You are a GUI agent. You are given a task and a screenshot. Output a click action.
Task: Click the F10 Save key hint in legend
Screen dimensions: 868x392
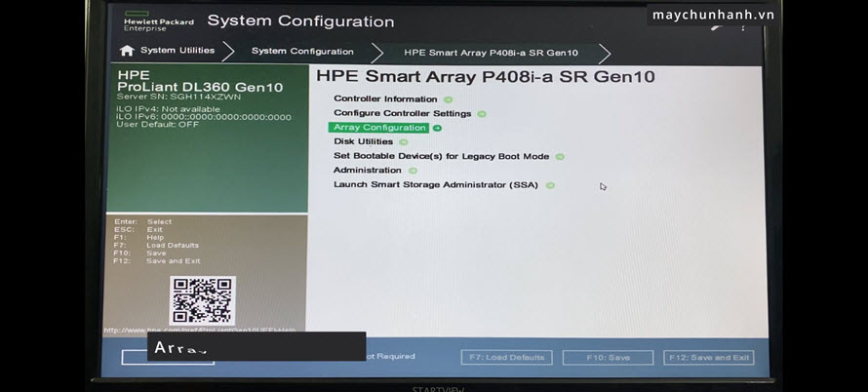(x=139, y=253)
